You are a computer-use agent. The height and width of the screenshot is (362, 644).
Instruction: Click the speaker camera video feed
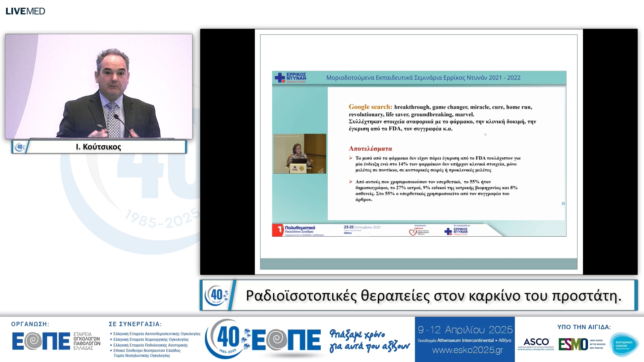click(99, 86)
